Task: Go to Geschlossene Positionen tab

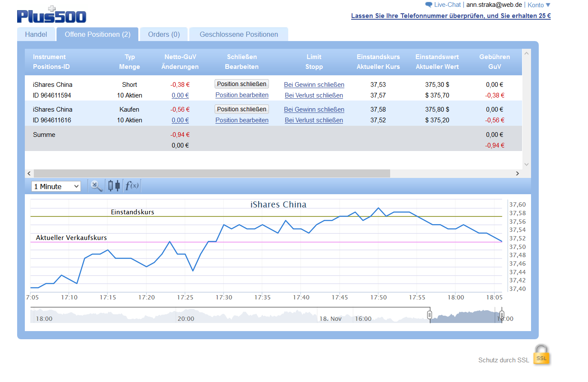Action: pos(239,34)
